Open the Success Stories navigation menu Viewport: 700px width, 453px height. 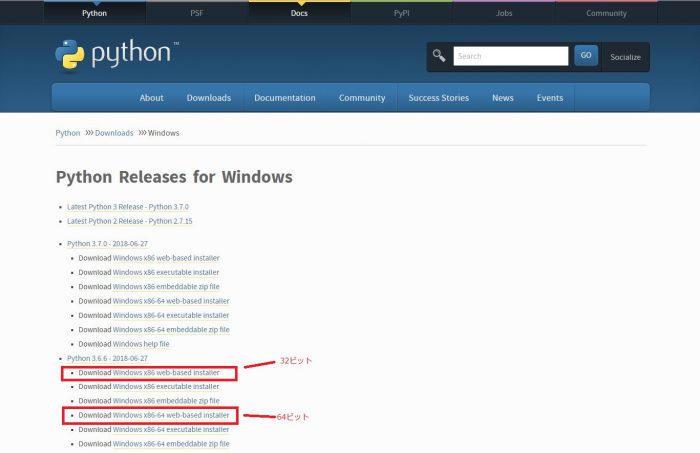pos(438,98)
